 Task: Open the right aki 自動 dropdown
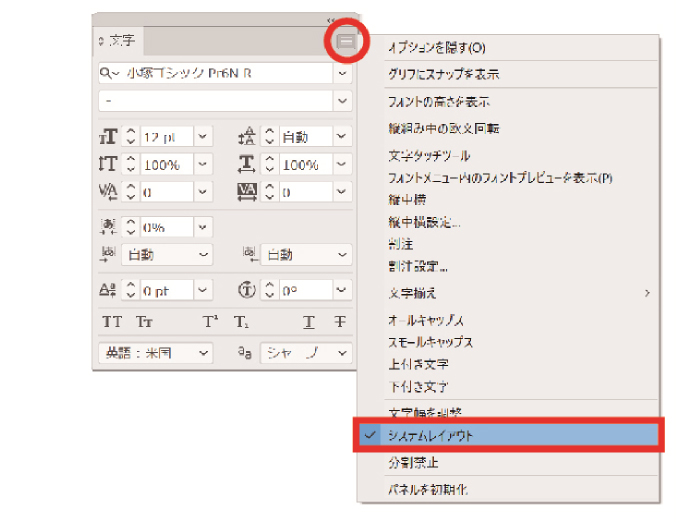click(306, 254)
